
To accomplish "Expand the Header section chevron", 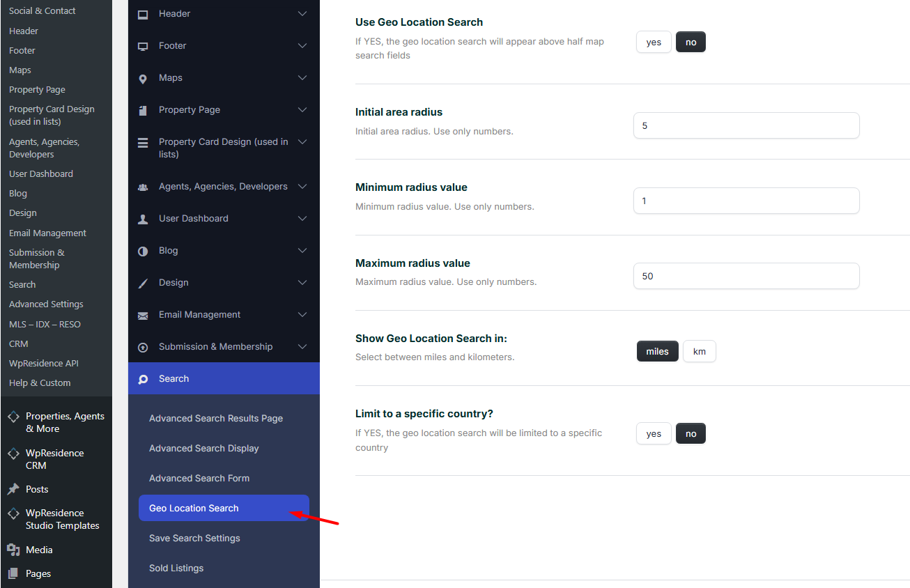I will coord(302,14).
